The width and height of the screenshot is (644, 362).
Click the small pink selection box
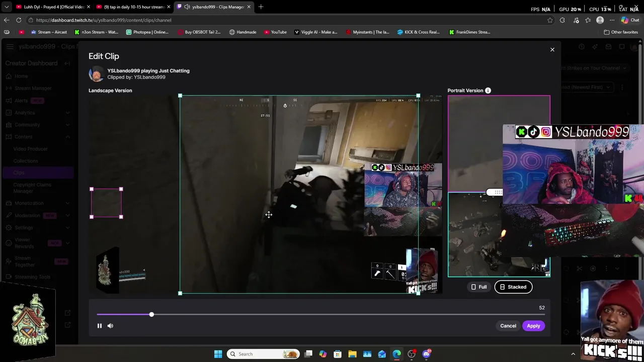(x=106, y=203)
